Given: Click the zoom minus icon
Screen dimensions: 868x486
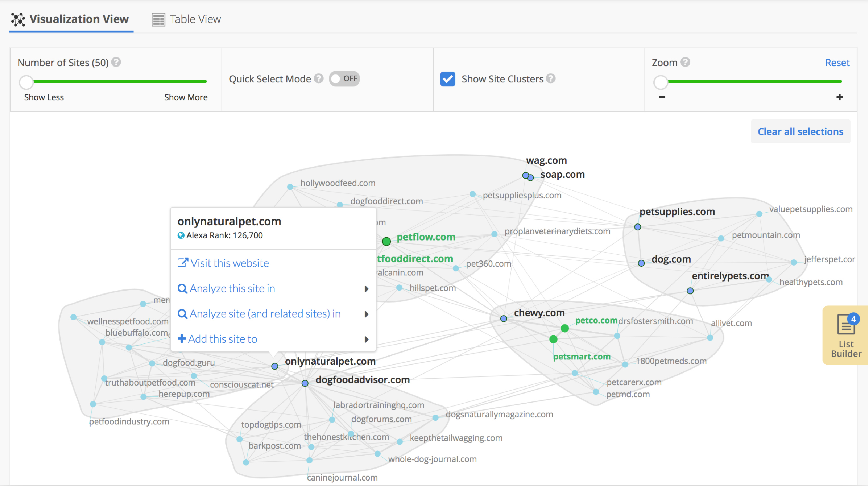Looking at the screenshot, I should pos(662,97).
